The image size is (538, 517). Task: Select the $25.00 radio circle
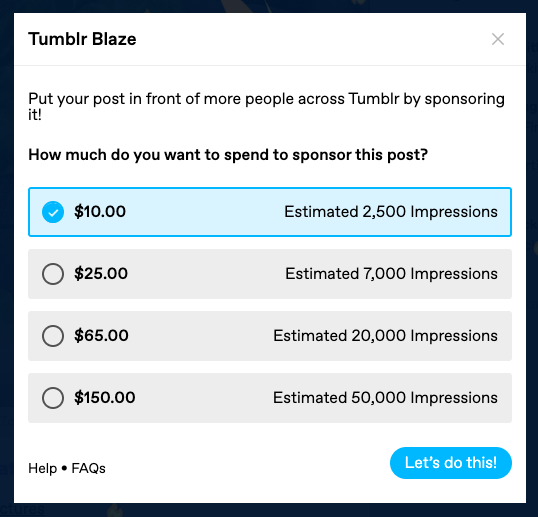[53, 274]
